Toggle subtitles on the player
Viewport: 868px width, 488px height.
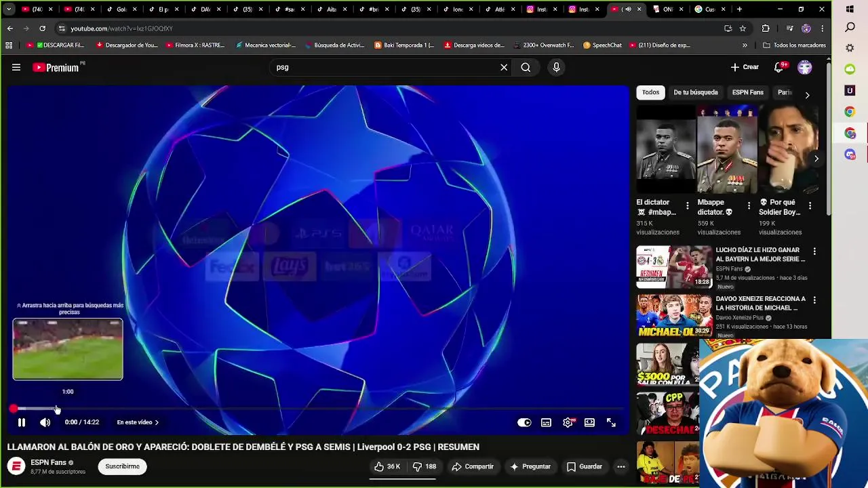pyautogui.click(x=546, y=422)
